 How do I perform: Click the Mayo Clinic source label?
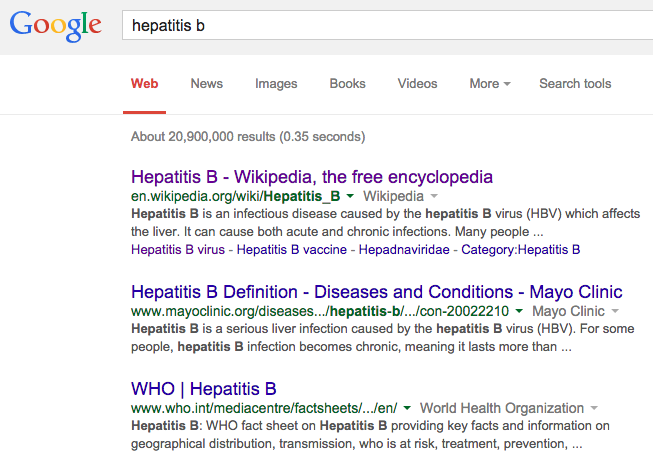568,311
